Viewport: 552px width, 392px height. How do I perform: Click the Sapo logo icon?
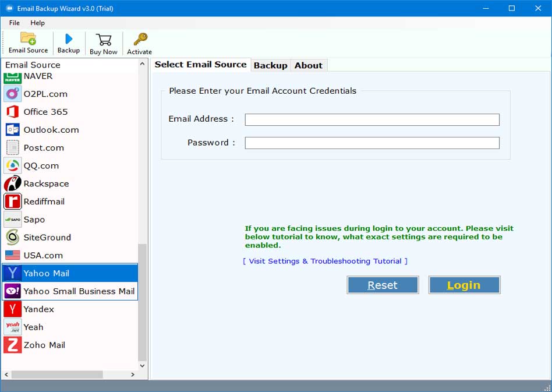point(12,220)
